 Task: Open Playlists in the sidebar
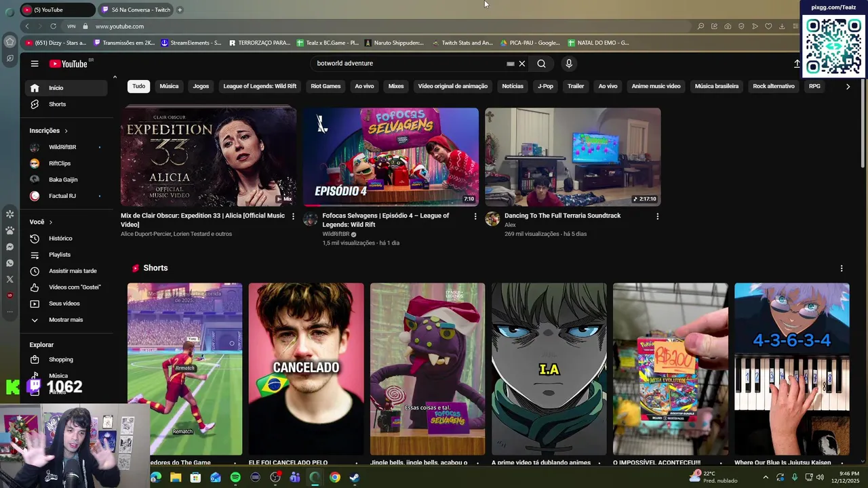[x=66, y=255]
